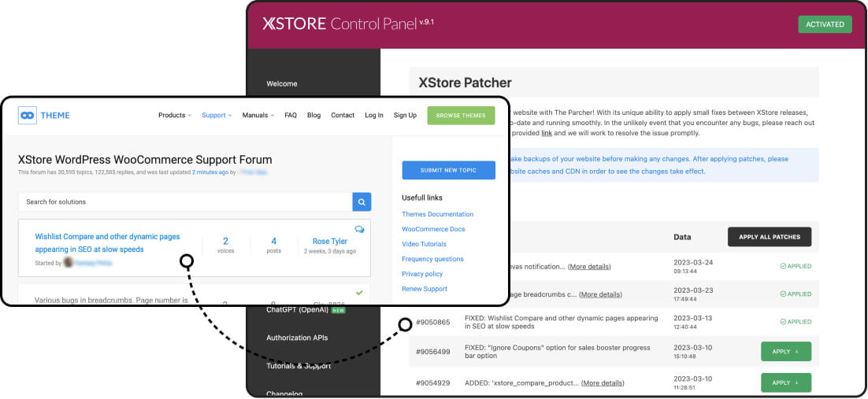
Task: Select Tutorials & Support in the sidebar
Action: tap(299, 366)
